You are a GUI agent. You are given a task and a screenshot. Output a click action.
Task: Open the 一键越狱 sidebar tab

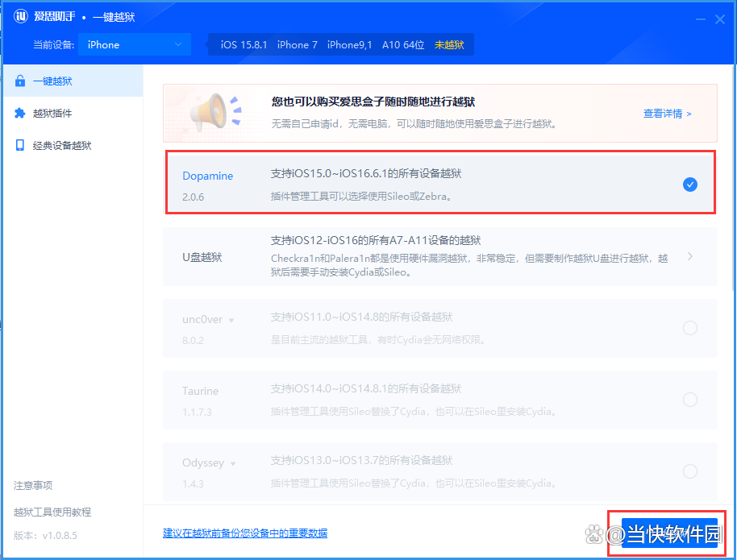click(x=73, y=81)
